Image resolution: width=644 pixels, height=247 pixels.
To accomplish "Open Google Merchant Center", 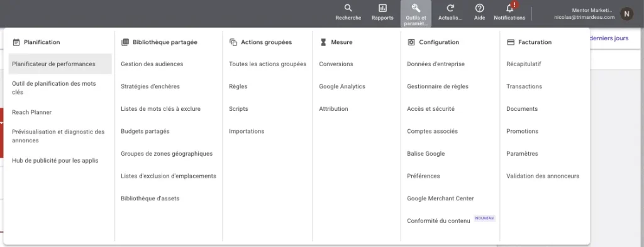I will tap(440, 198).
